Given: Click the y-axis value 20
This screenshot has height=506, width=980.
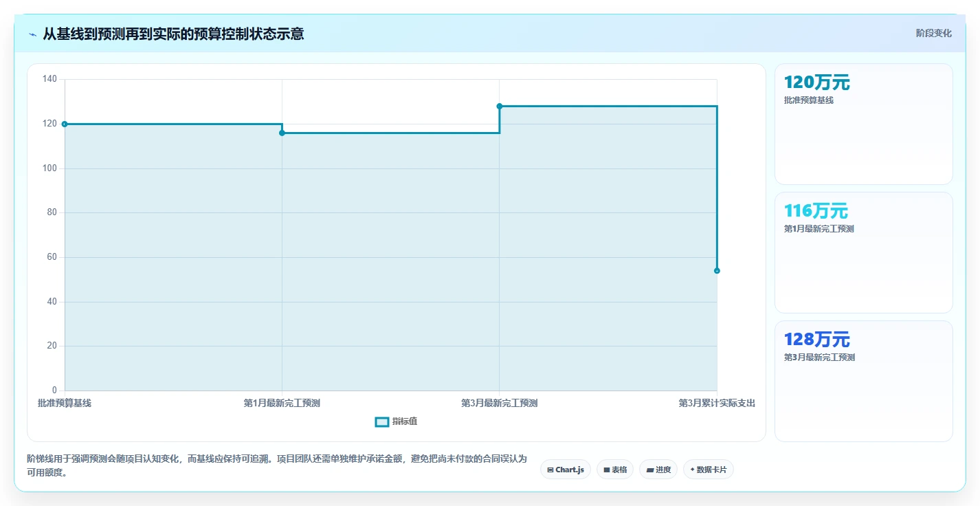Looking at the screenshot, I should pyautogui.click(x=52, y=346).
